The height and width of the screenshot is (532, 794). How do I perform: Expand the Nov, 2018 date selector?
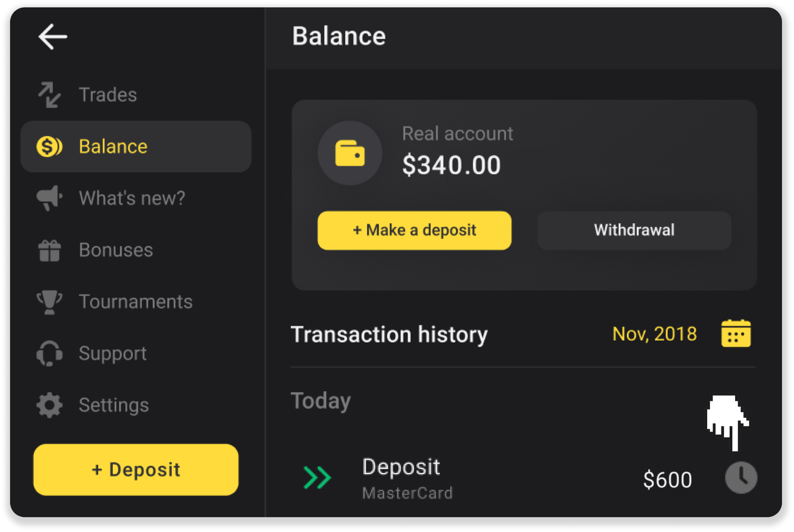click(x=654, y=334)
